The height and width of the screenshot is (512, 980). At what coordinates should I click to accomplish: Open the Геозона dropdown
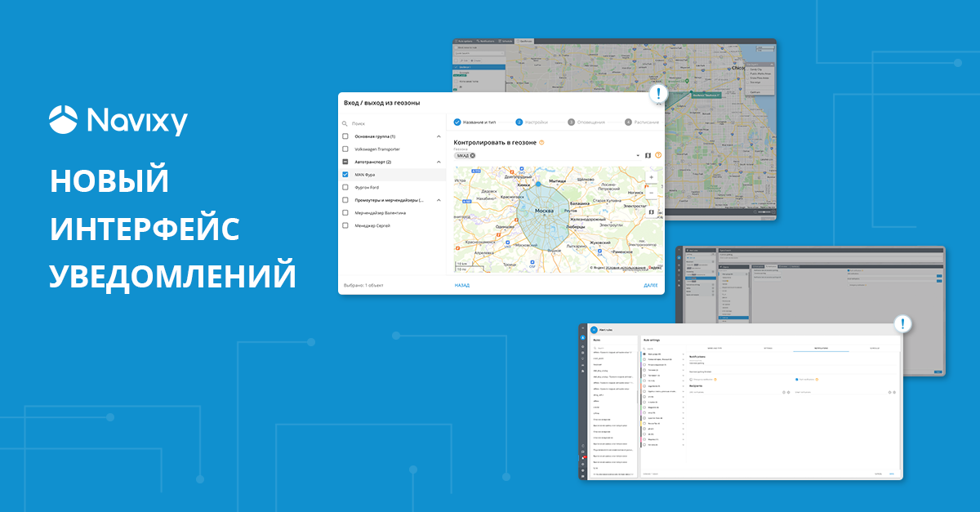pyautogui.click(x=639, y=154)
